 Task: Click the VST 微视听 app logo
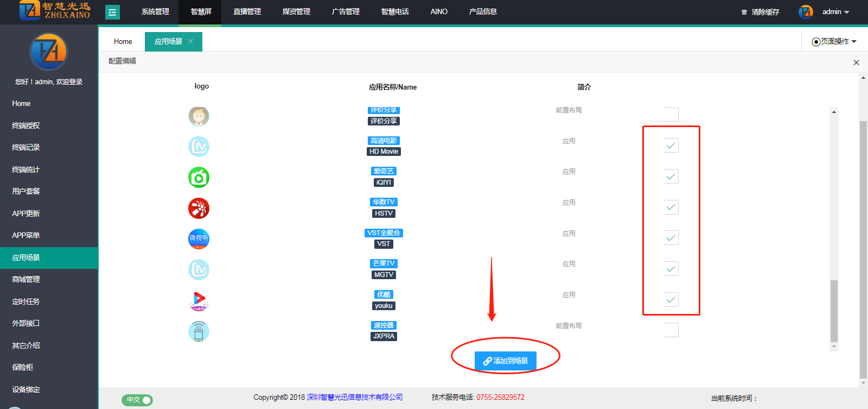click(x=199, y=239)
